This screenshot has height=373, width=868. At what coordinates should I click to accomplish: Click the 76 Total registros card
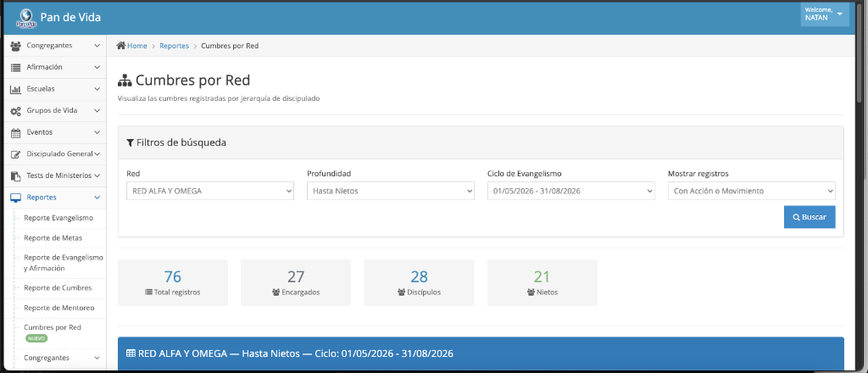tap(173, 282)
